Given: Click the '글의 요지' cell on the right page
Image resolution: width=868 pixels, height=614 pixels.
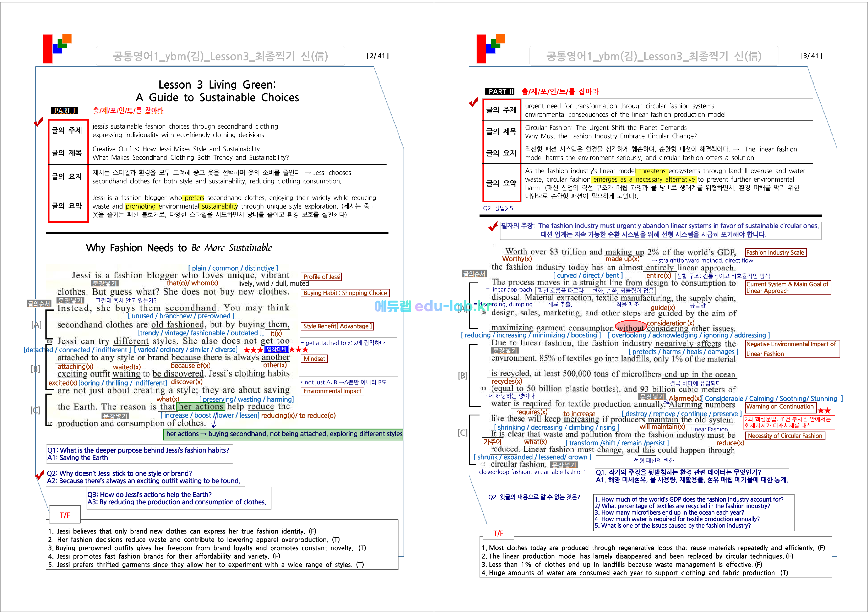Looking at the screenshot, I should (501, 153).
